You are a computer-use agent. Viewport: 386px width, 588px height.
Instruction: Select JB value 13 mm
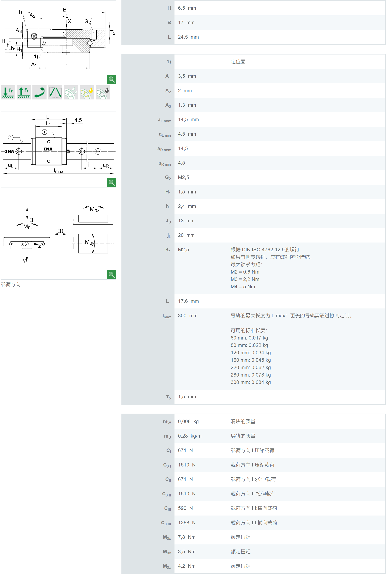pos(186,221)
